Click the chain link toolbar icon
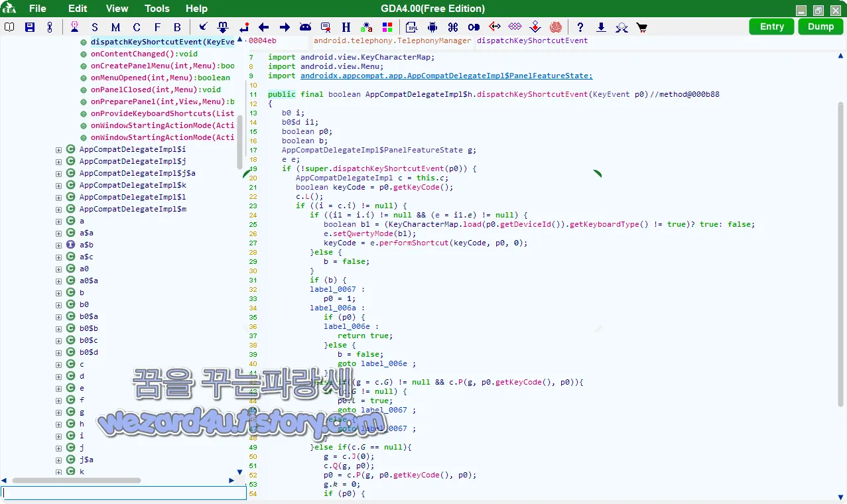 tap(49, 27)
